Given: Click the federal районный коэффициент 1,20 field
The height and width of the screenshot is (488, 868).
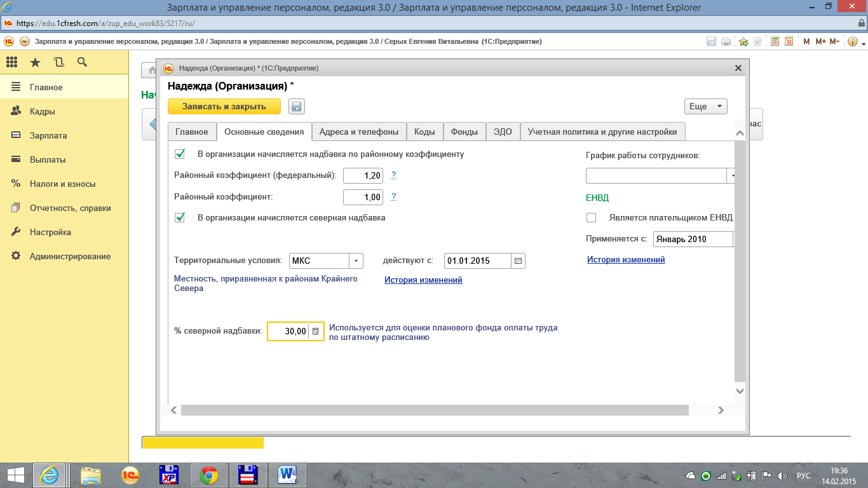Looking at the screenshot, I should 363,175.
